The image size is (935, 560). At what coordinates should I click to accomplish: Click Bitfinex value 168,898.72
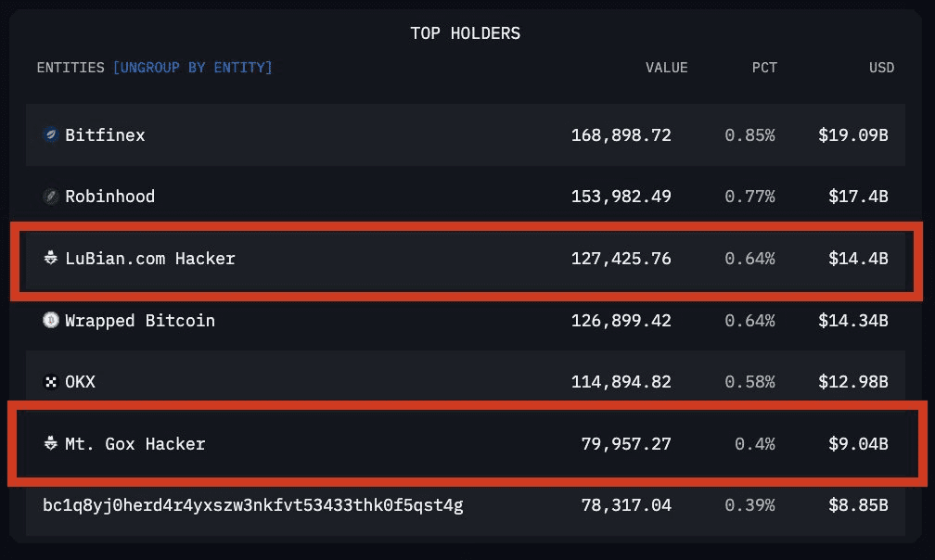pos(621,135)
